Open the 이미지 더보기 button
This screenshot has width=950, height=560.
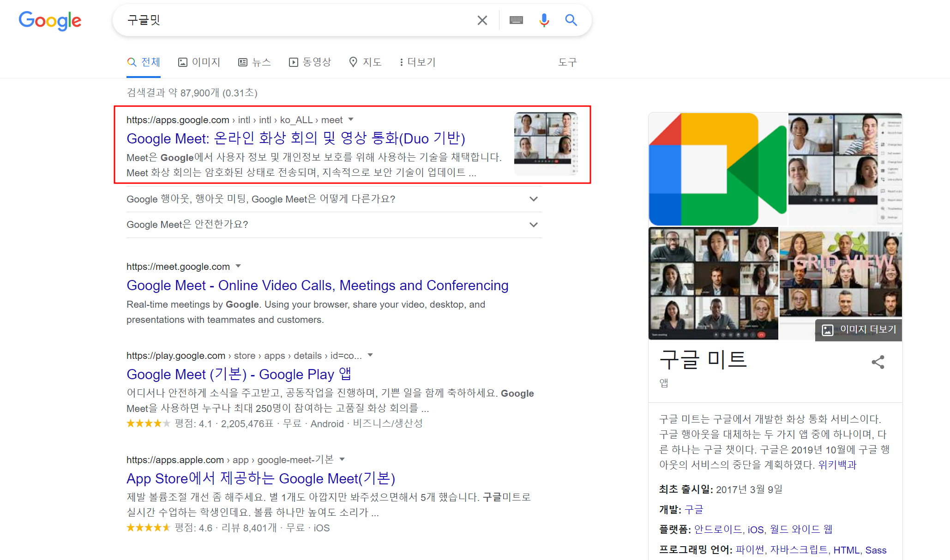[x=859, y=329]
